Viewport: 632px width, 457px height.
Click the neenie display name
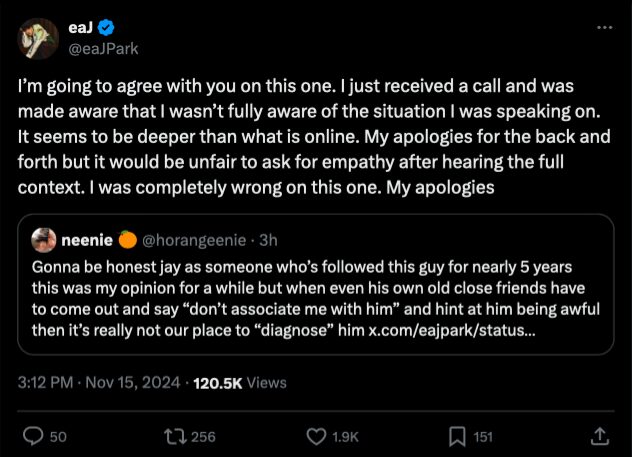click(86, 240)
